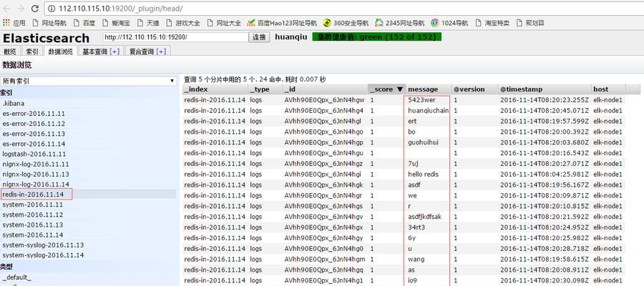Image resolution: width=644 pixels, height=286 pixels.
Task: Expand the 所有索引 dropdown
Action: click(x=88, y=81)
